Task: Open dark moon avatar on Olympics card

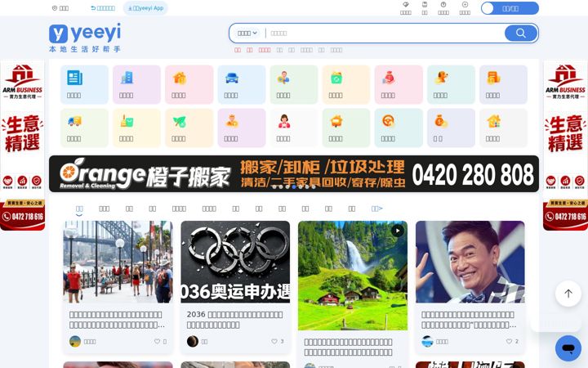Action: coord(193,341)
